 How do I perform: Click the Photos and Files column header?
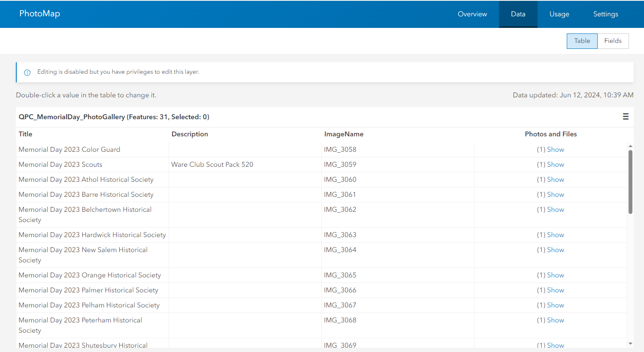pos(551,134)
